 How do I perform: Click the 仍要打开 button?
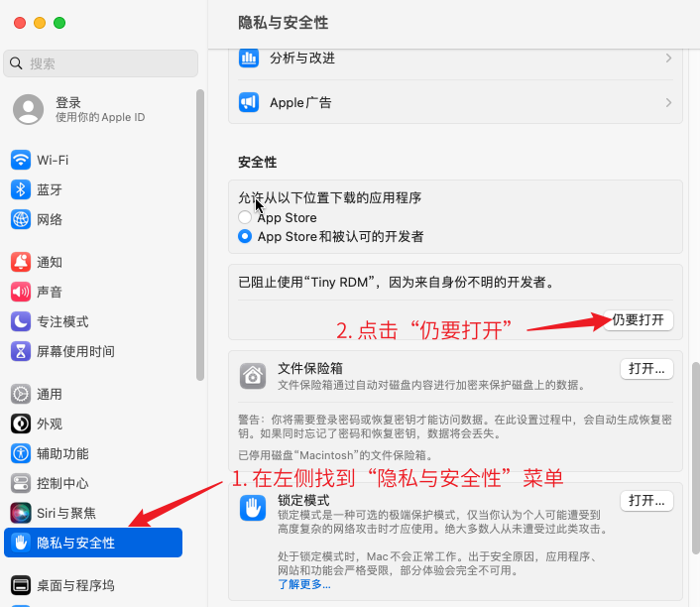pos(638,320)
